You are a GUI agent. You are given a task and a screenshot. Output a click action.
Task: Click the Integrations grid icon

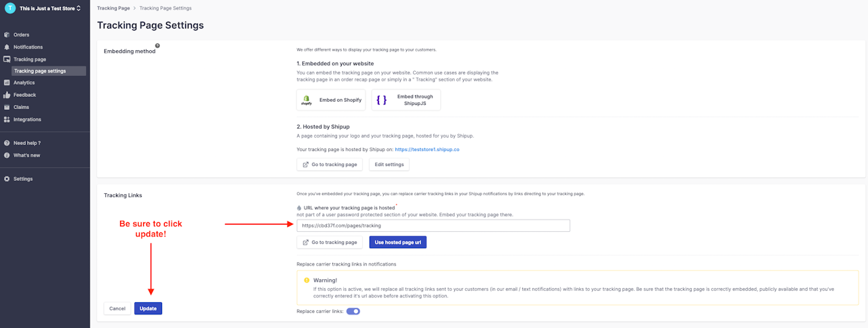(x=7, y=119)
